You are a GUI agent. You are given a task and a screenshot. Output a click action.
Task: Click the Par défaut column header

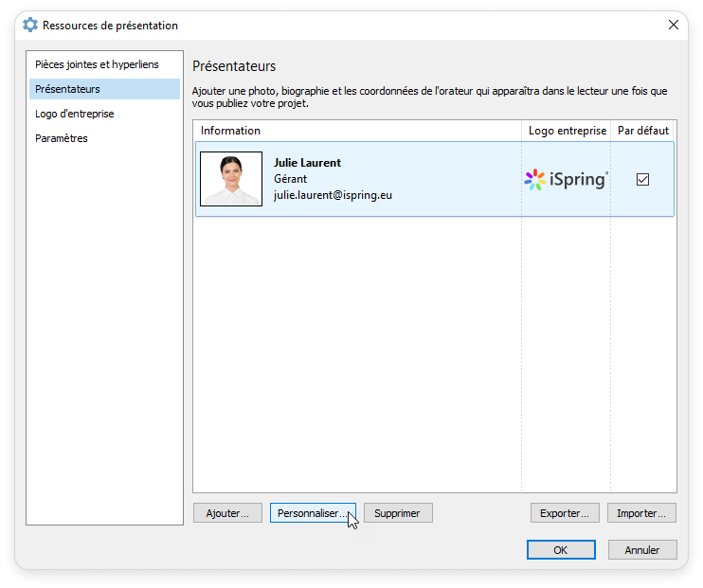[x=642, y=131]
